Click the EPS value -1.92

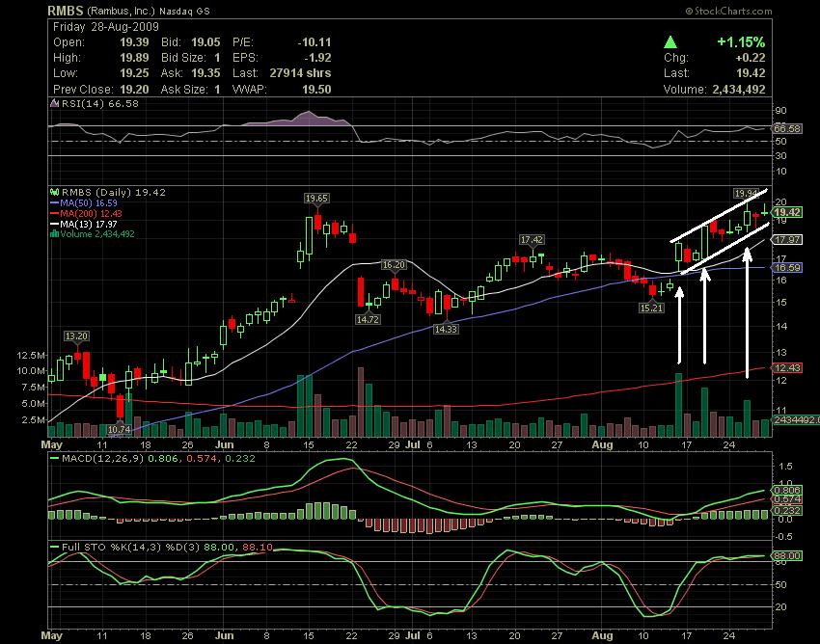[317, 58]
